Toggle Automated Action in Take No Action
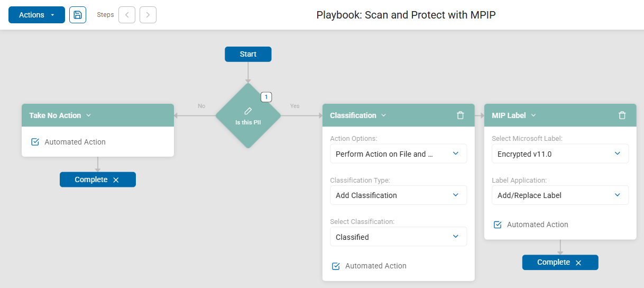Image resolution: width=644 pixels, height=288 pixels. [35, 142]
